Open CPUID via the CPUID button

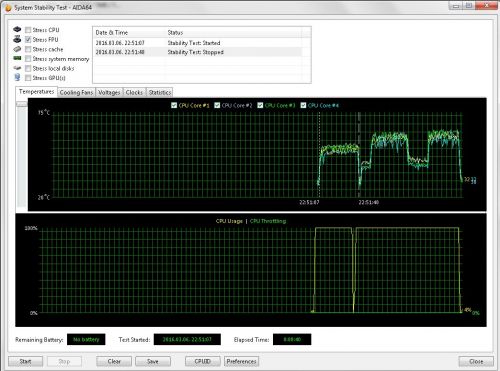[x=203, y=361]
